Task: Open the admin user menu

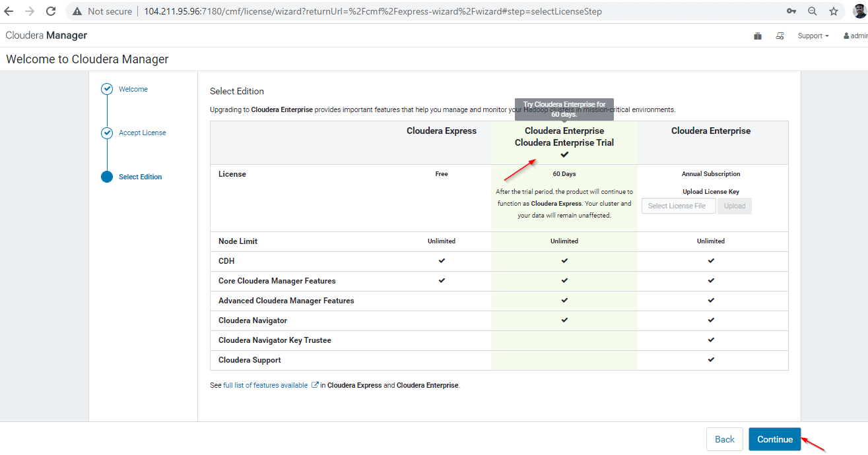Action: 855,36
